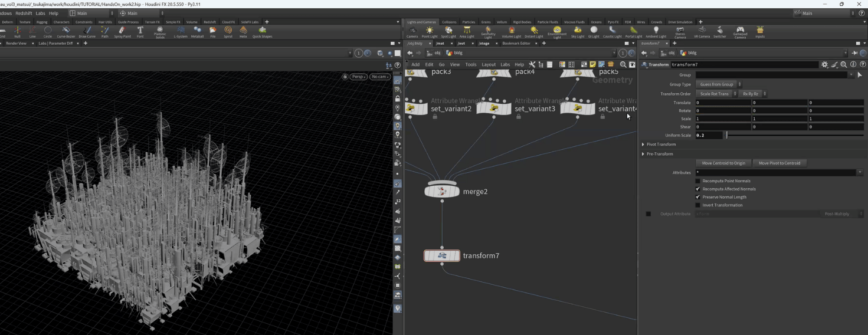Select the transform7 node
The width and height of the screenshot is (868, 335).
coord(442,255)
